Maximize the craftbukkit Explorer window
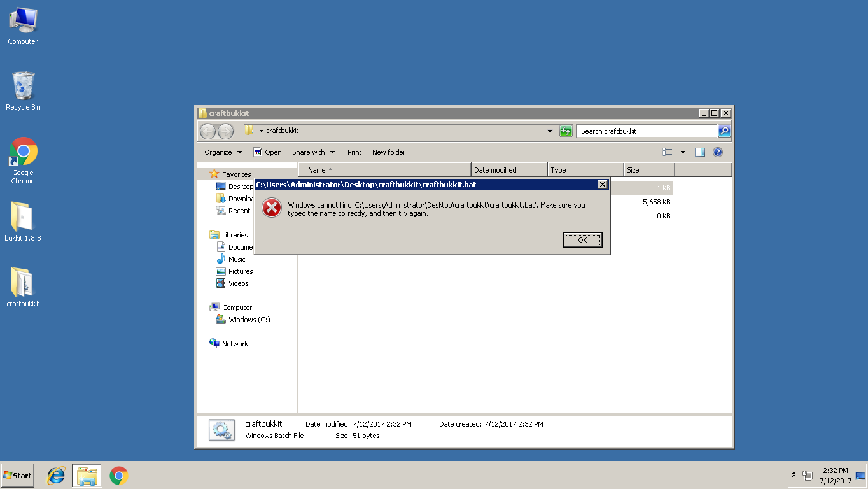This screenshot has height=489, width=868. click(x=715, y=113)
